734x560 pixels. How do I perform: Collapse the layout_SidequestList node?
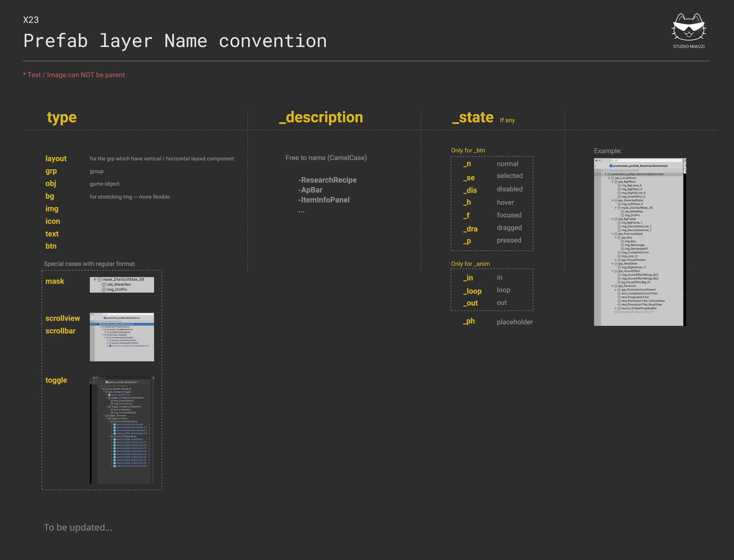110,437
